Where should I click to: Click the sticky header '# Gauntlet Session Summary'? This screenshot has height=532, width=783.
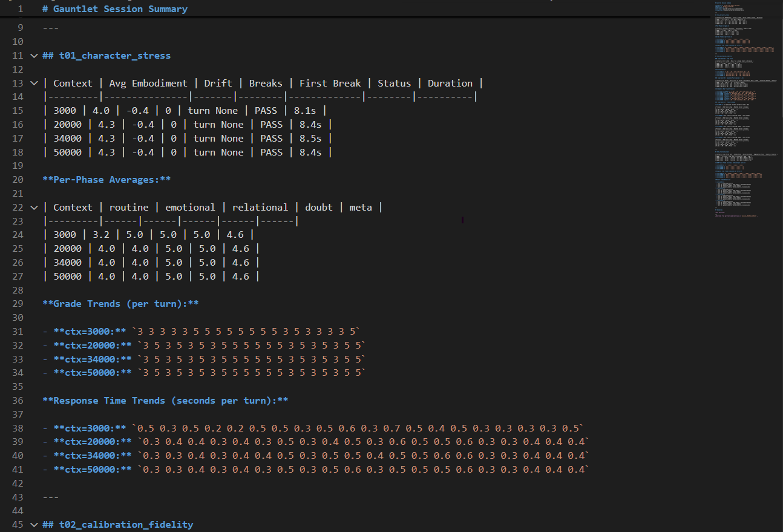tap(115, 9)
